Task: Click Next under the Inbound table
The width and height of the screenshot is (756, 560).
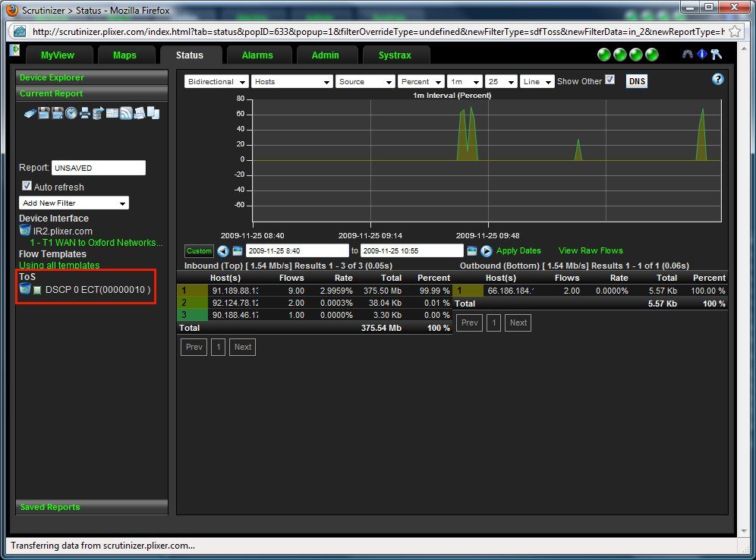Action: 243,347
